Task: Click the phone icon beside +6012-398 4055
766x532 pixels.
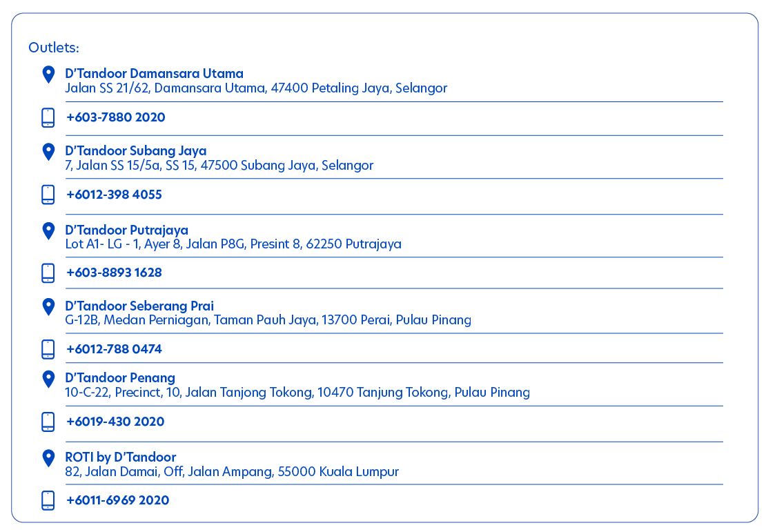Action: point(48,195)
